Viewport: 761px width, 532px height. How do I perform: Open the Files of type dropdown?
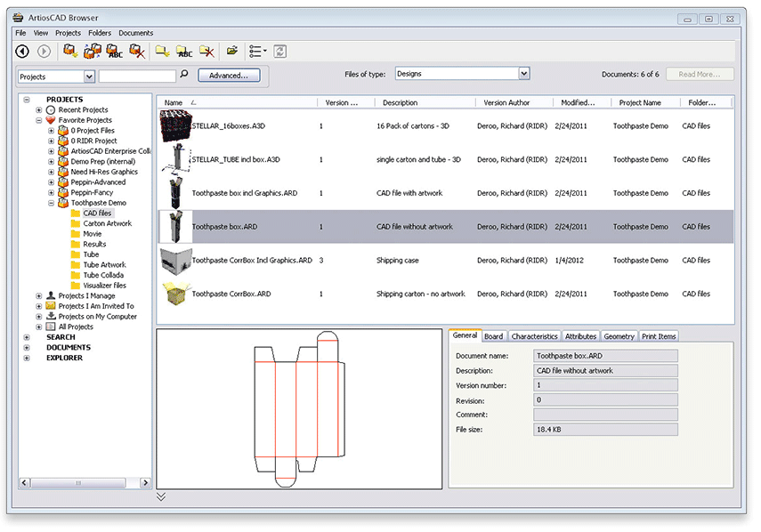coord(524,74)
